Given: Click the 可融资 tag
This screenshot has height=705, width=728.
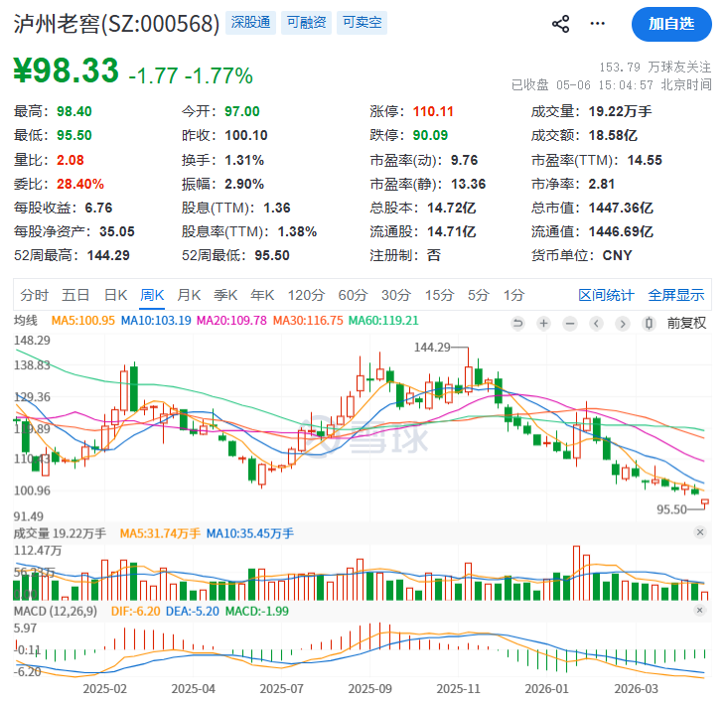Looking at the screenshot, I should pyautogui.click(x=307, y=22).
